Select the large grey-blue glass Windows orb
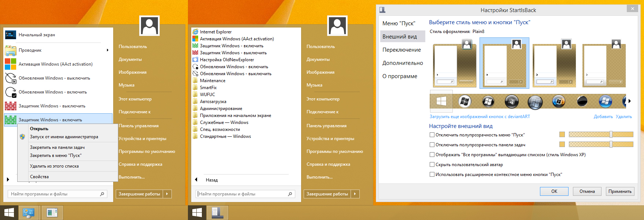The width and height of the screenshot is (644, 220). [x=535, y=102]
